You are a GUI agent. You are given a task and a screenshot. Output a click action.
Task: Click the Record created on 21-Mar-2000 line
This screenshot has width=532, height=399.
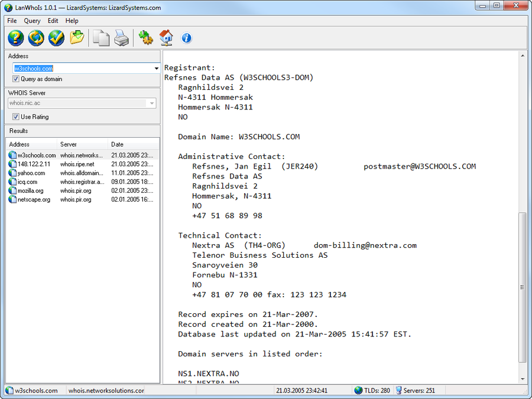coord(248,324)
